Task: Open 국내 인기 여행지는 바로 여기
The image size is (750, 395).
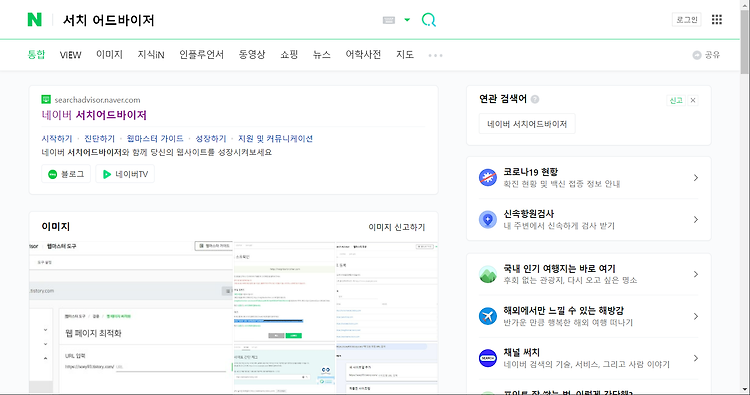Action: [559, 268]
